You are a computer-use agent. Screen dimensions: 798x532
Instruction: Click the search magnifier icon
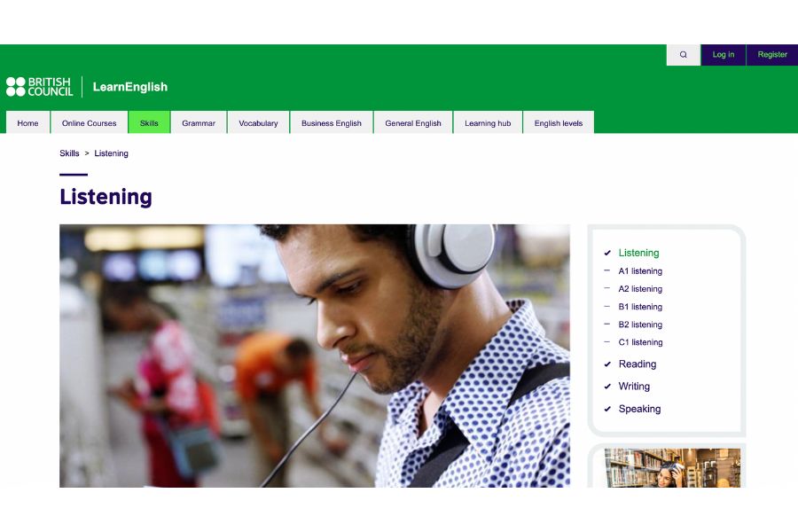click(x=683, y=54)
